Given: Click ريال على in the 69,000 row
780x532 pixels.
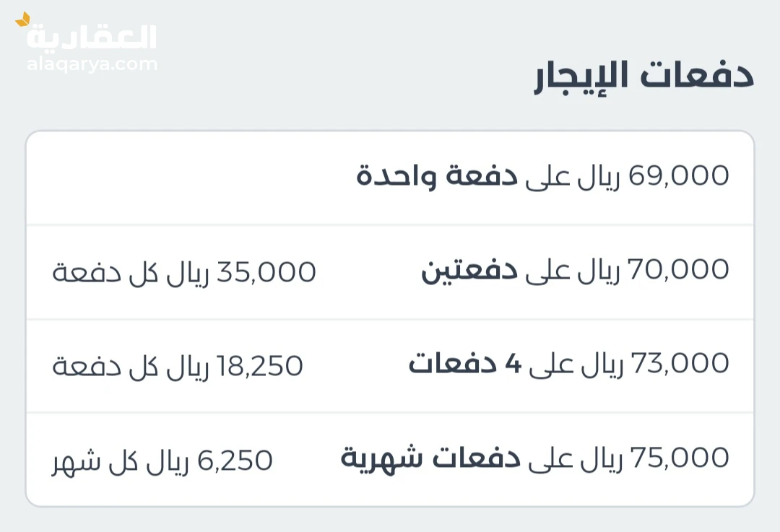Looking at the screenshot, I should click(x=573, y=176).
